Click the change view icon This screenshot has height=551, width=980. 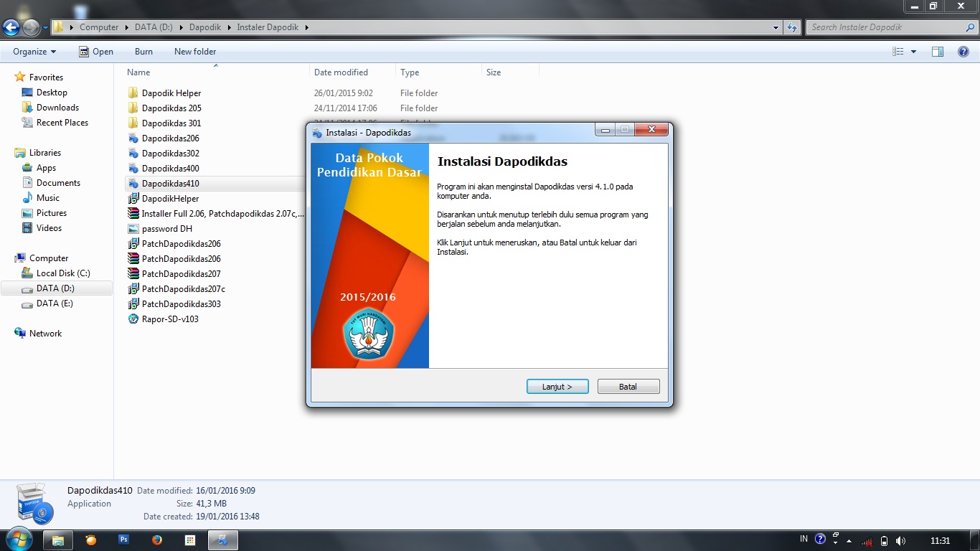(x=898, y=52)
